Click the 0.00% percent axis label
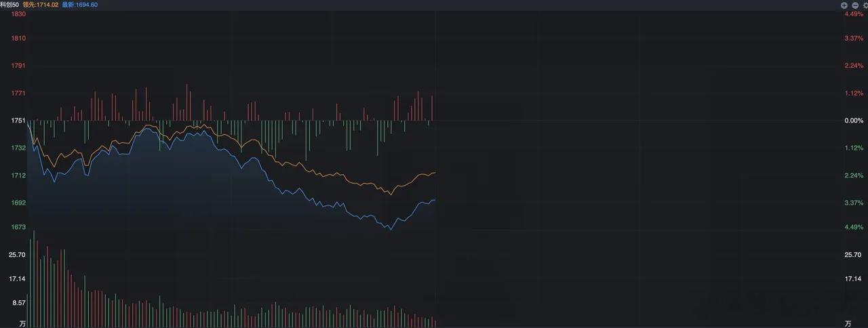 pyautogui.click(x=854, y=121)
